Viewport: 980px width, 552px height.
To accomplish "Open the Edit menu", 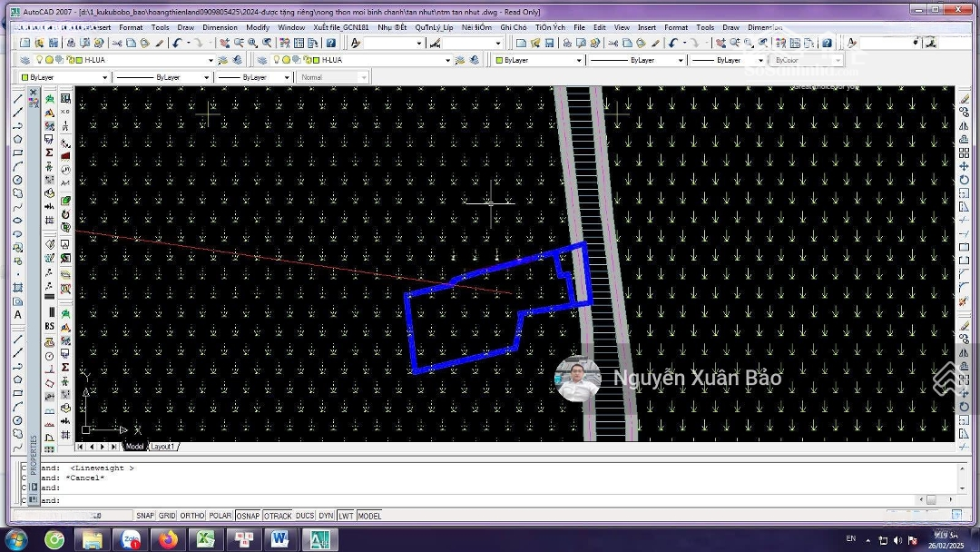I will [x=600, y=27].
